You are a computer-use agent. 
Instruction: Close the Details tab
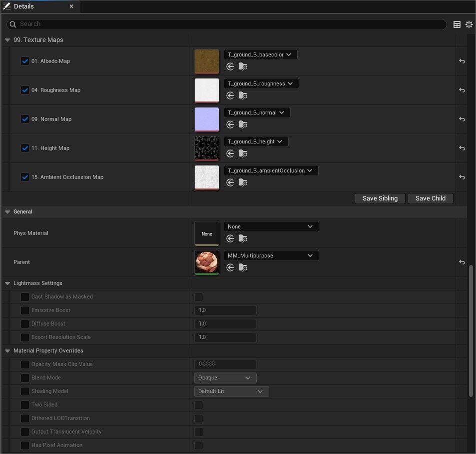tap(71, 6)
